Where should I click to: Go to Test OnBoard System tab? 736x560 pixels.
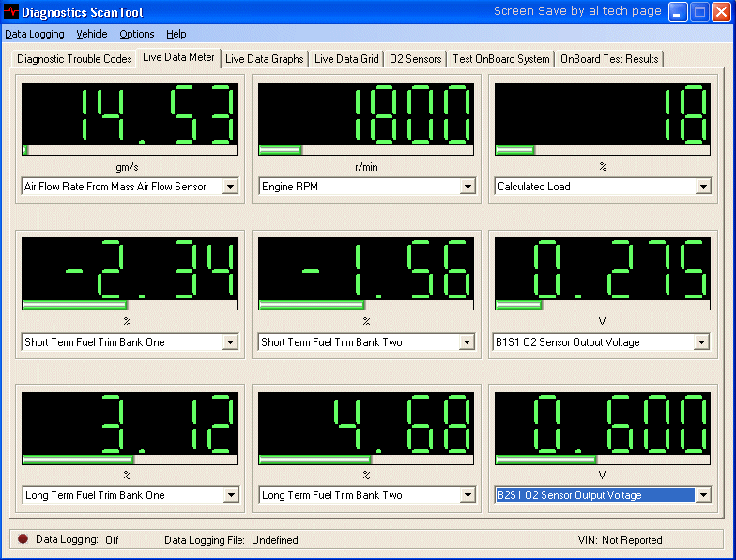[x=500, y=59]
